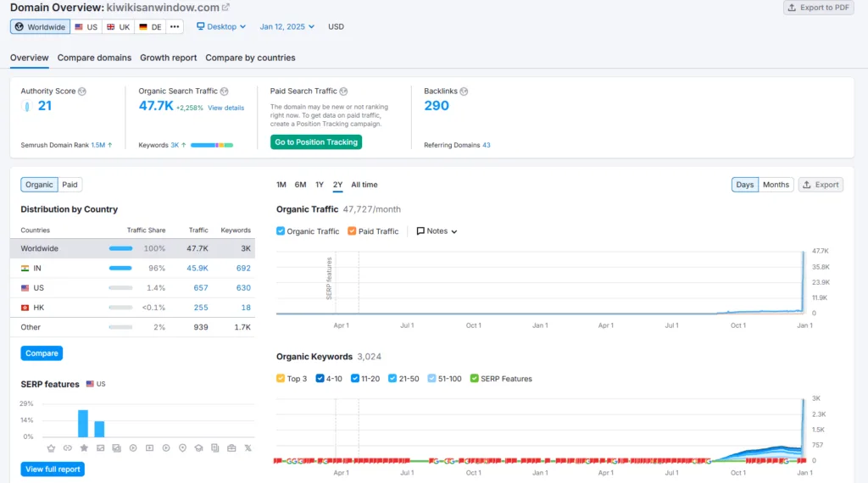Select the Organic toggle
This screenshot has width=868, height=483.
[x=39, y=185]
